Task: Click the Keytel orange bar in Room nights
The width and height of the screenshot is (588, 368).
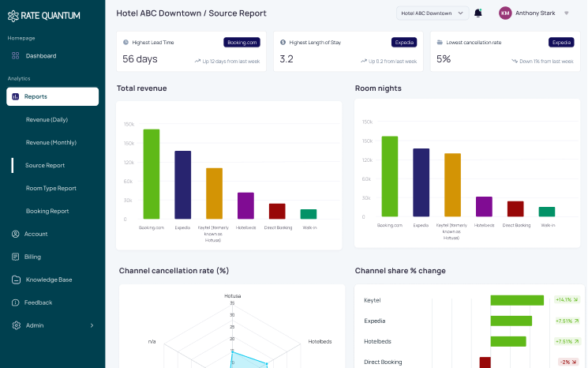Action: pyautogui.click(x=452, y=185)
